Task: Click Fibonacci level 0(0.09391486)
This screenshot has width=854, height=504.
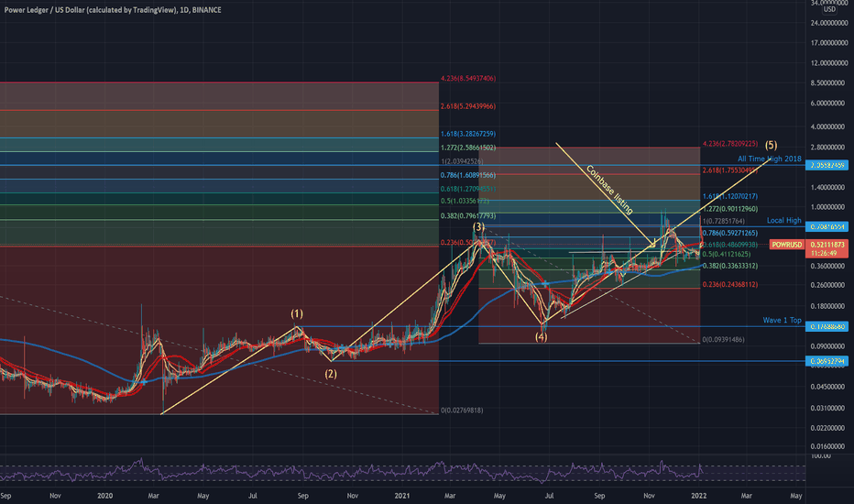Action: click(723, 339)
